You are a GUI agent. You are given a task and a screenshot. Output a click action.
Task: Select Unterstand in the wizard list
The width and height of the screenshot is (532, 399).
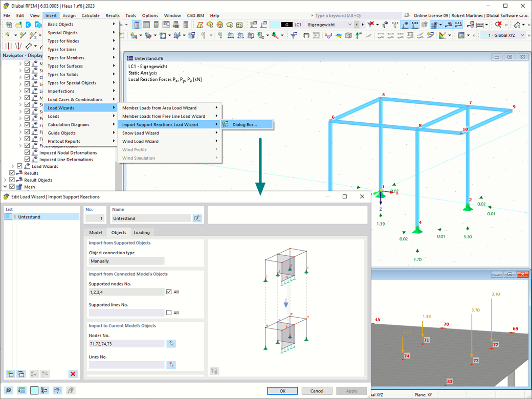[42, 217]
